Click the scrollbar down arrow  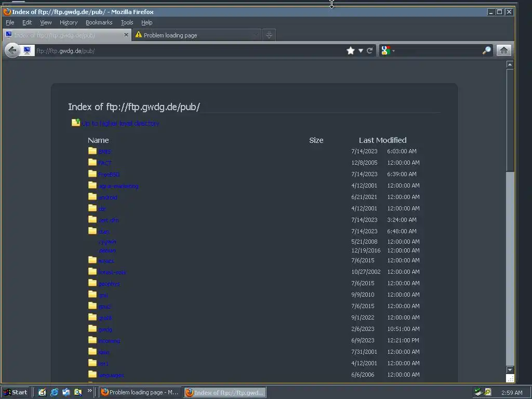pos(510,369)
